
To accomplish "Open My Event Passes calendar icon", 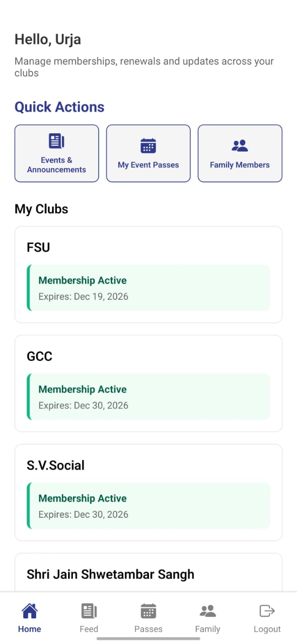I will coord(148,145).
